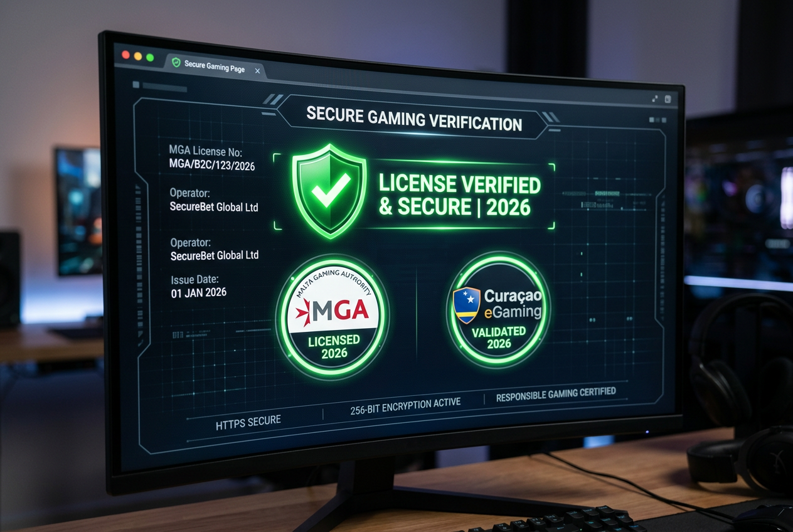Select the date 01 JAN 2026

click(x=199, y=293)
